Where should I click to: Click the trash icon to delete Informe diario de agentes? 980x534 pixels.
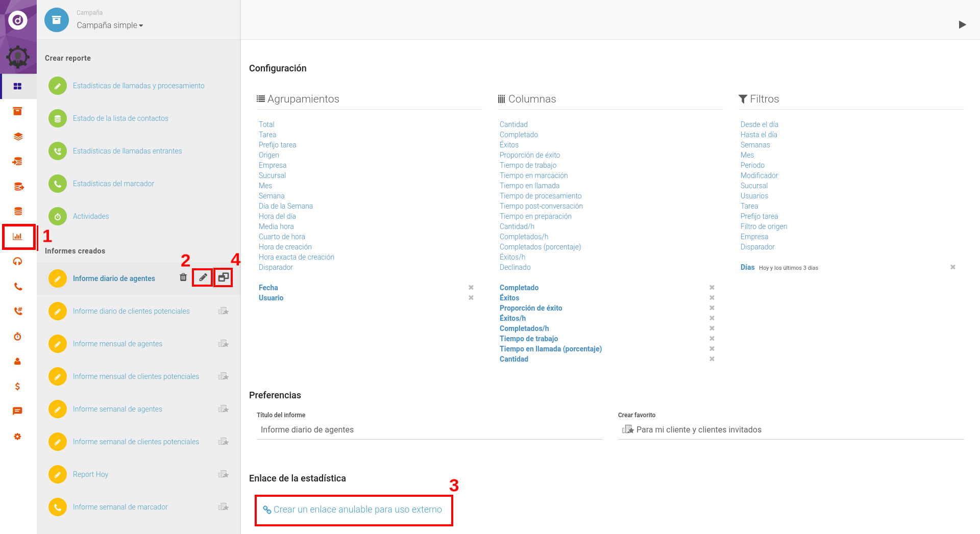pos(184,278)
